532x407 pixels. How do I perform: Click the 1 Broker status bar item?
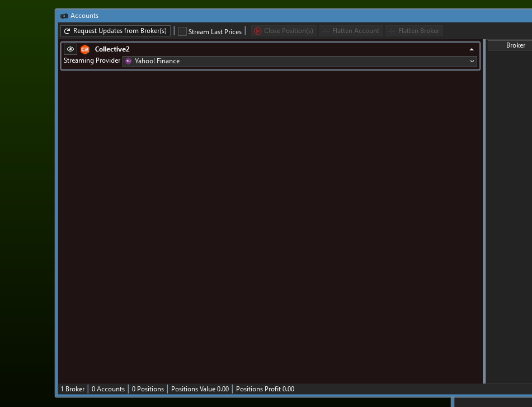(x=73, y=389)
